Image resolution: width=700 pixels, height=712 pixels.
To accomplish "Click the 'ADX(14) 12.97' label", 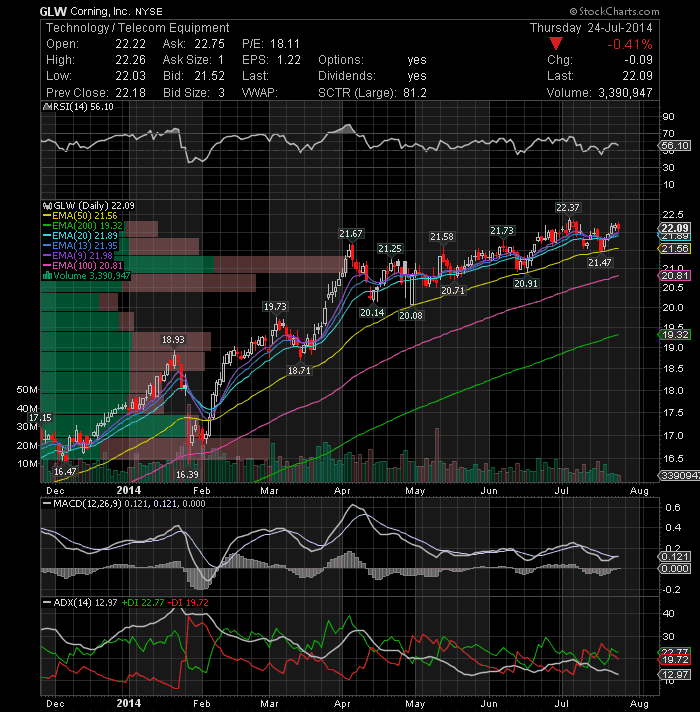I will point(85,603).
